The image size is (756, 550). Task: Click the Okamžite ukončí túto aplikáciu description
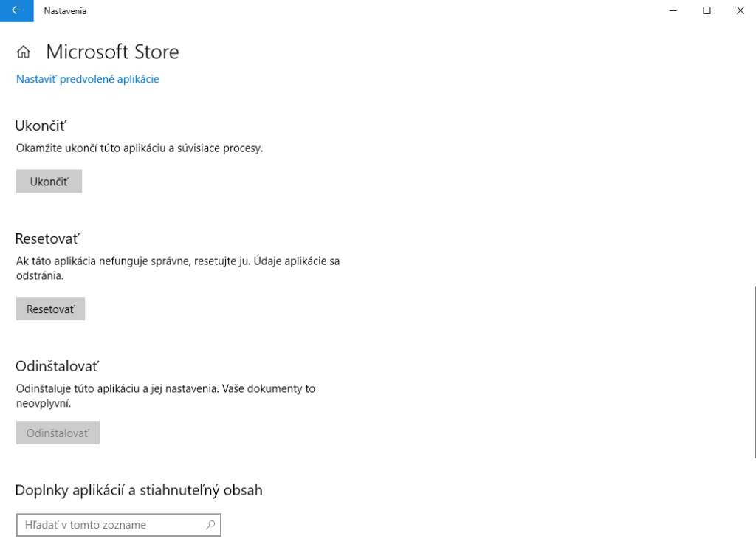coord(140,148)
